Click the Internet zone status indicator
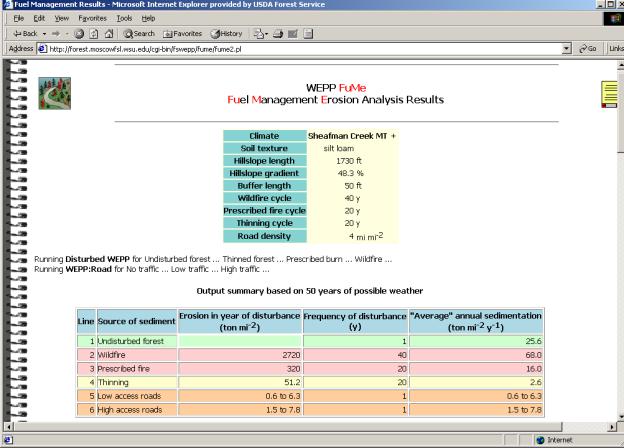Viewport: 624px width, 448px height. tap(554, 440)
